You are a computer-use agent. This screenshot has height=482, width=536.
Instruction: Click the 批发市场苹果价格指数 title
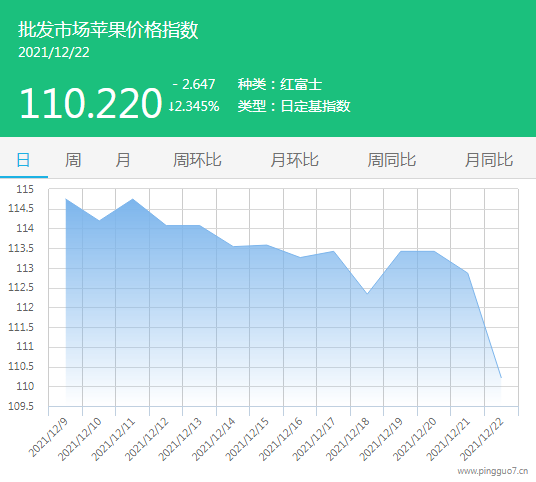pos(108,29)
